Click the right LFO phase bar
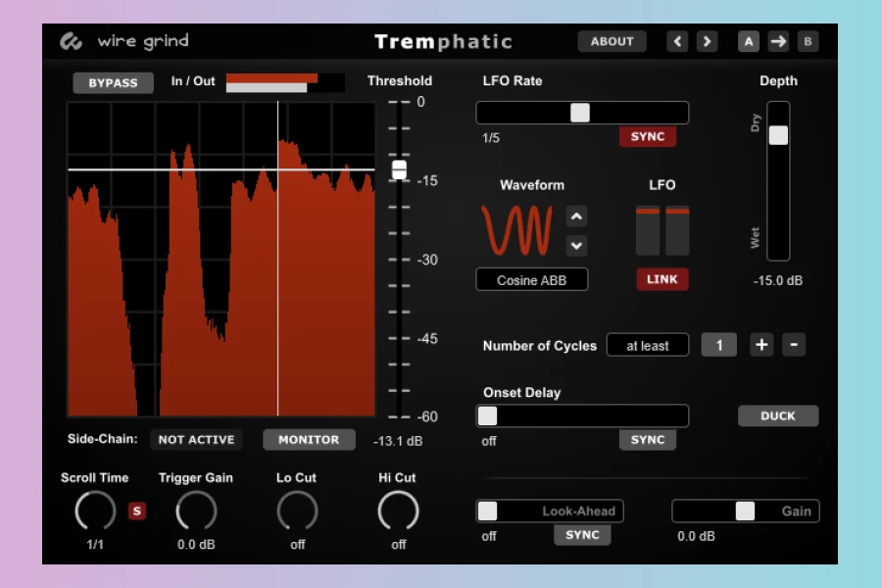 [x=677, y=231]
